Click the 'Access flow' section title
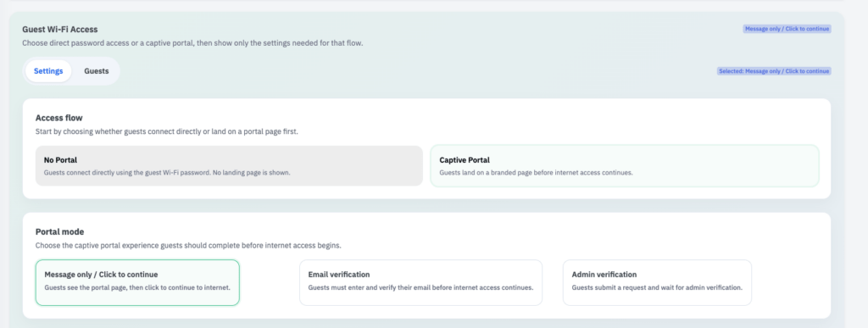The height and width of the screenshot is (328, 868). pos(59,118)
